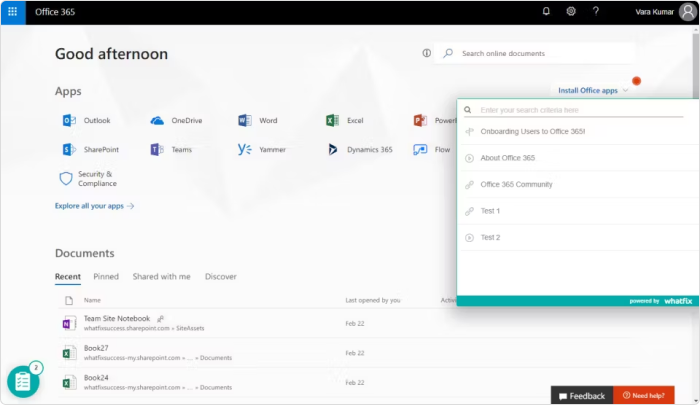Launch the Excel app
Viewport: 700px width, 405px height.
(345, 121)
